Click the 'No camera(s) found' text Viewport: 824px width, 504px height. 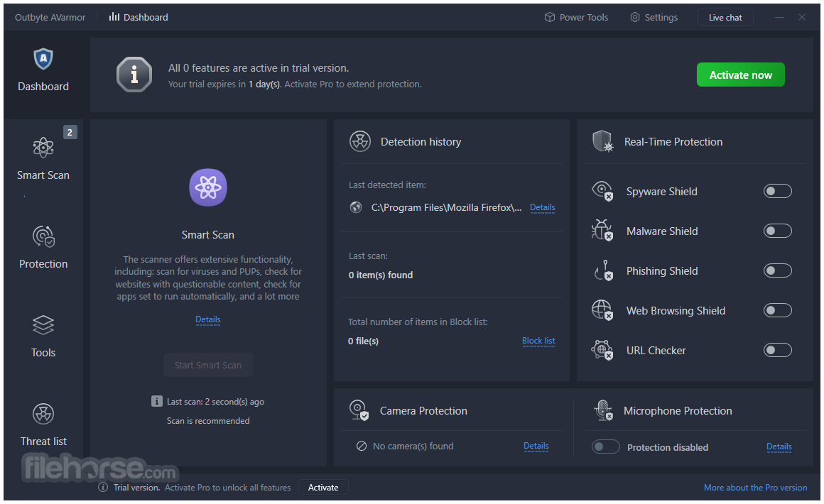413,447
